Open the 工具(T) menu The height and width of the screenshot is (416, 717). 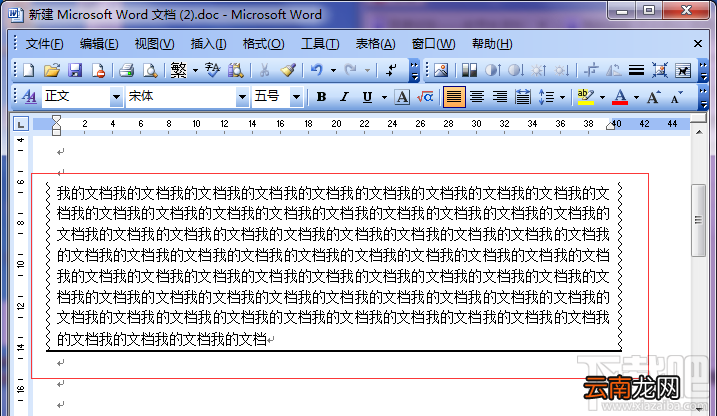[320, 44]
